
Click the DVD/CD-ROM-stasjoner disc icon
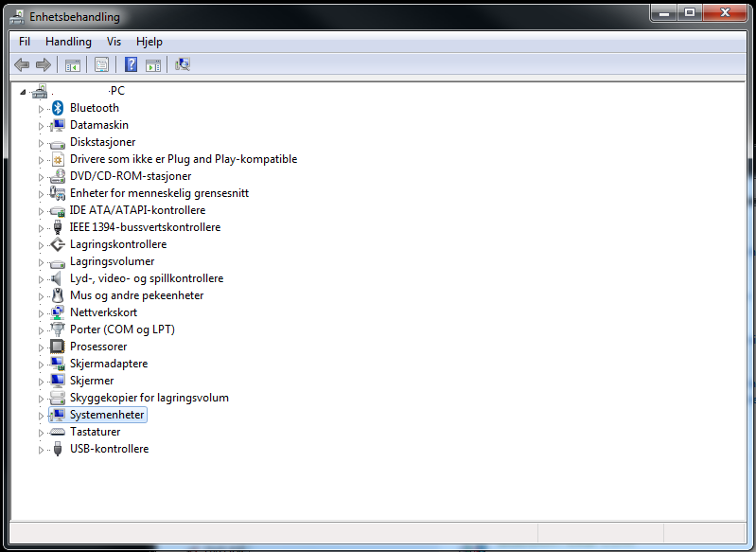click(x=58, y=176)
